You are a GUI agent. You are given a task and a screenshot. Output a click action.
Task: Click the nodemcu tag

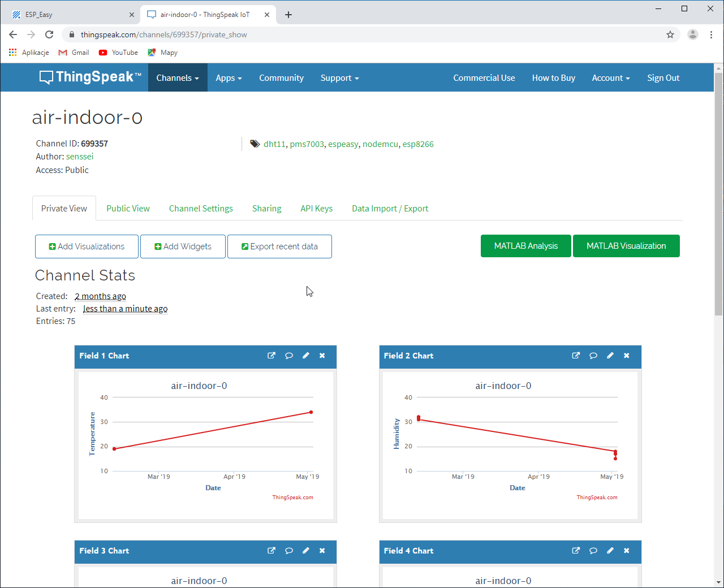381,144
